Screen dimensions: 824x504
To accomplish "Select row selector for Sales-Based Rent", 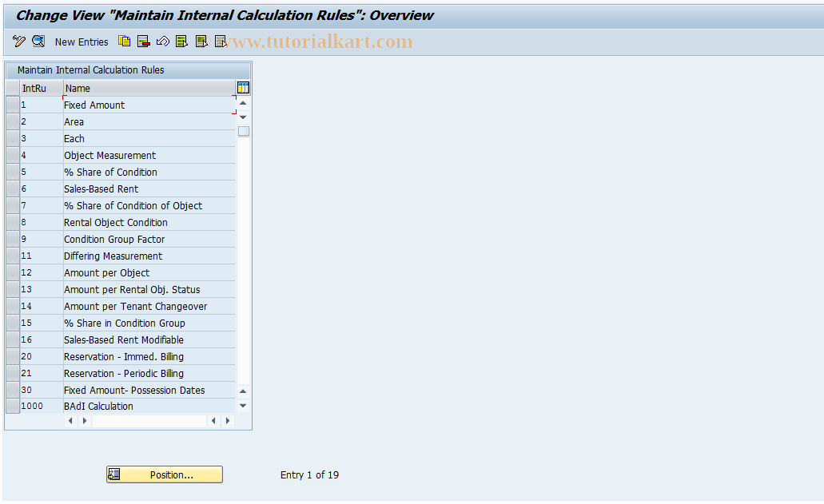I will pyautogui.click(x=13, y=189).
